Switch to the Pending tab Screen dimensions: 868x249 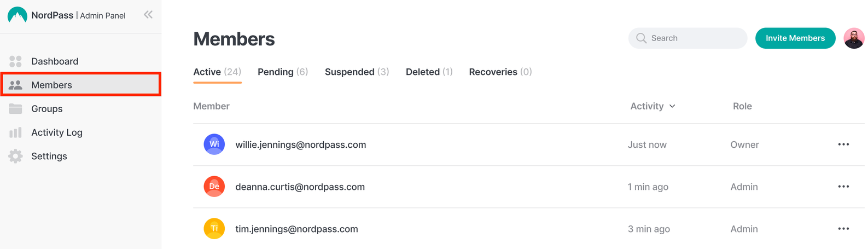tap(283, 72)
